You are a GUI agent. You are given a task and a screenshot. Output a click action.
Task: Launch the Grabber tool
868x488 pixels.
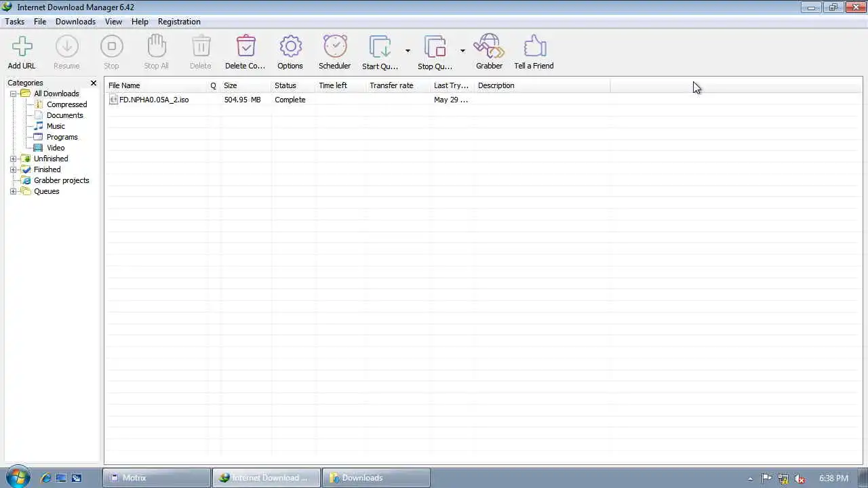[x=489, y=47]
